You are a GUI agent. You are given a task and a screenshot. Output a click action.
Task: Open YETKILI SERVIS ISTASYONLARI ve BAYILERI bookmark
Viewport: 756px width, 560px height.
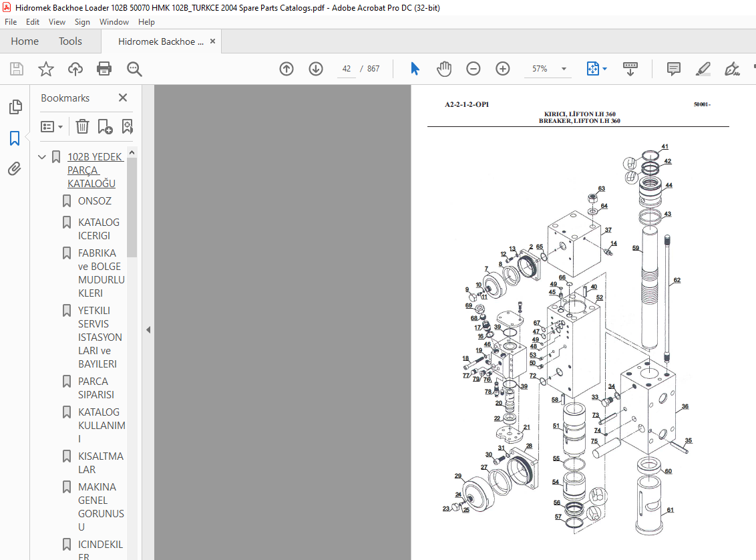tap(100, 337)
